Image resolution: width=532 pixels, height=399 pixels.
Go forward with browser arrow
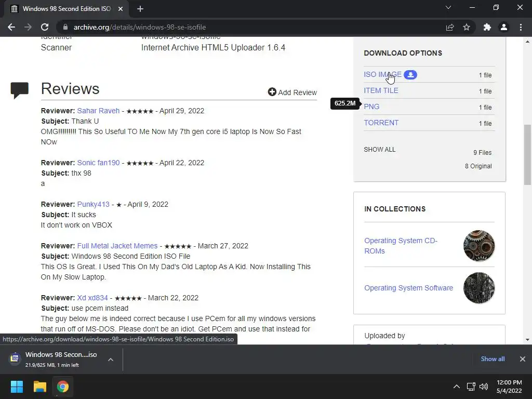tap(28, 27)
